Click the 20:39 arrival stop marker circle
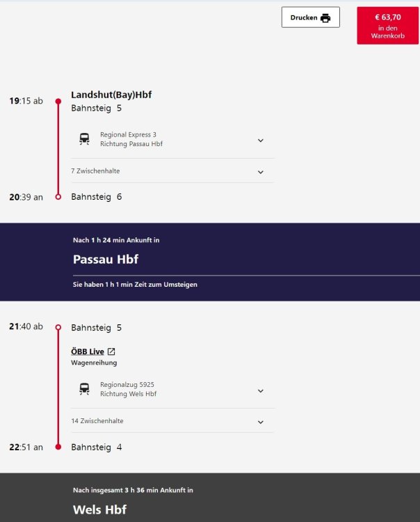The image size is (420, 522). pos(58,197)
